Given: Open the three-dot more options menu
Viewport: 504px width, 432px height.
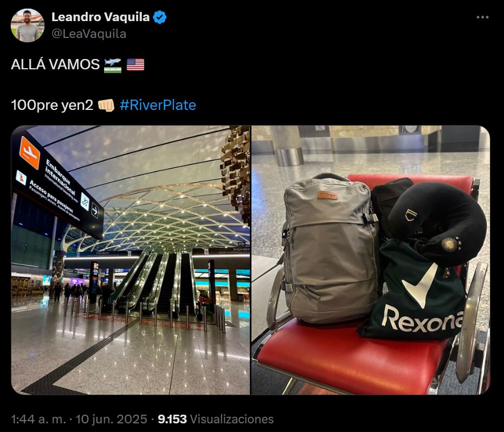Looking at the screenshot, I should (482, 17).
